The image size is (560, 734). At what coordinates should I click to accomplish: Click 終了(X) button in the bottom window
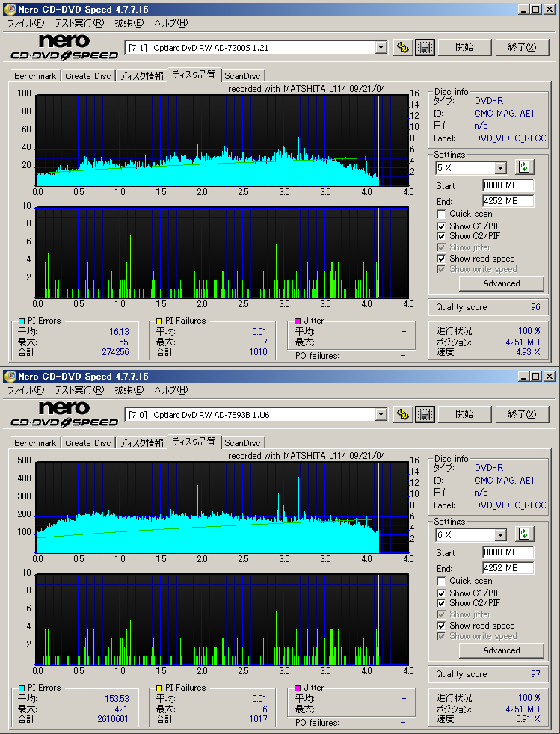pyautogui.click(x=522, y=414)
